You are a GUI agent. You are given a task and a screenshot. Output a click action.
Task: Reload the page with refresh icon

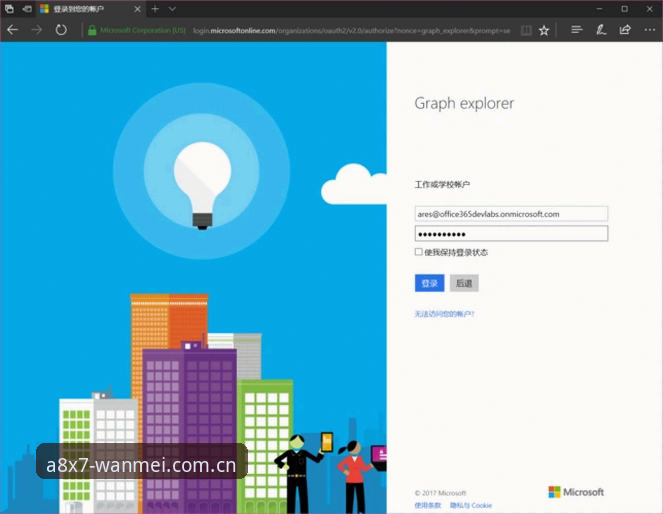(61, 30)
